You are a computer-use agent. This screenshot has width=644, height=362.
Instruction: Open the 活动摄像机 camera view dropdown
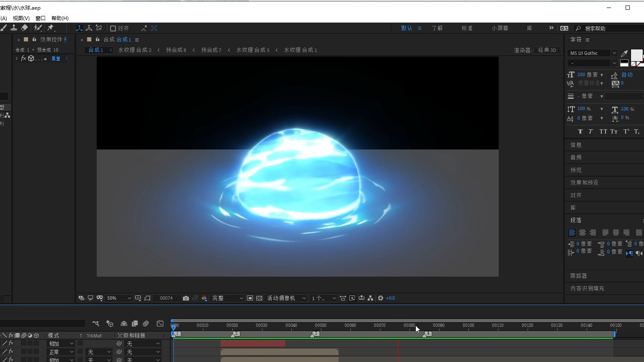pyautogui.click(x=286, y=298)
